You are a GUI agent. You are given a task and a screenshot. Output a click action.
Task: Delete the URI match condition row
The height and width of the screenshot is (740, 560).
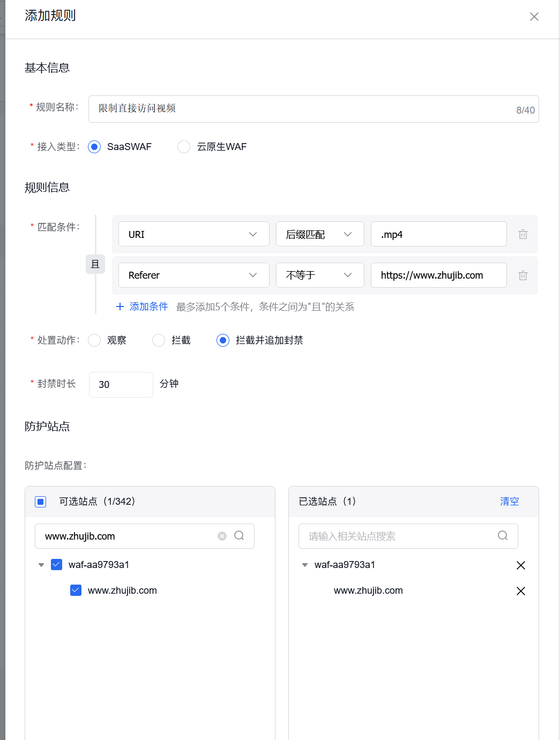(x=523, y=234)
